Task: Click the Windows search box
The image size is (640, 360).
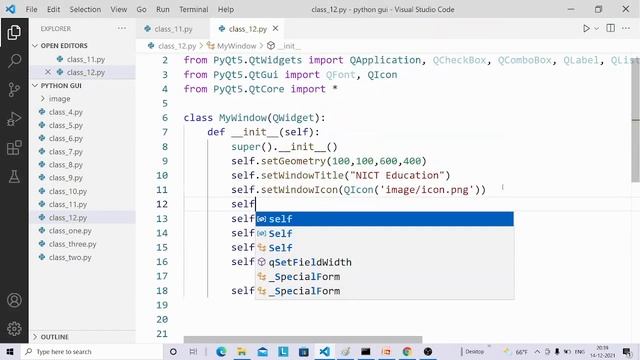Action: 92,351
